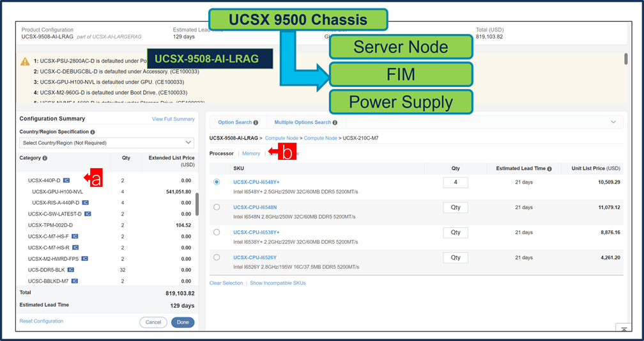Click scroll-to-top arrow icon at bottom right
Viewport: 644px width, 341px height.
[624, 329]
